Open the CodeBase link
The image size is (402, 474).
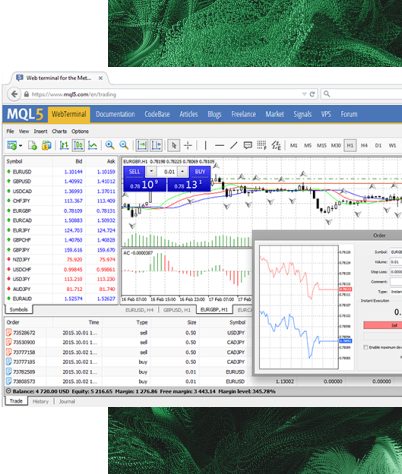point(157,114)
